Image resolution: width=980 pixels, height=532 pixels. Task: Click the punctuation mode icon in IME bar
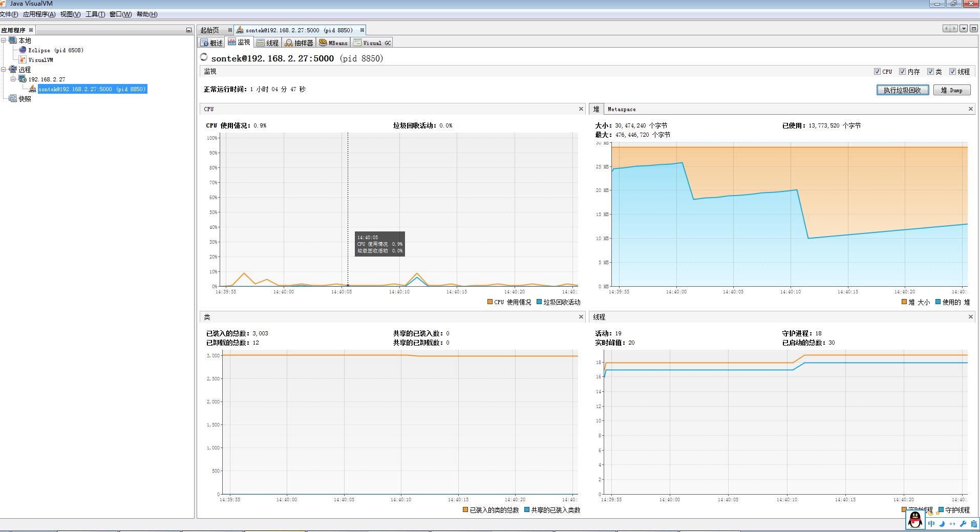coord(952,523)
